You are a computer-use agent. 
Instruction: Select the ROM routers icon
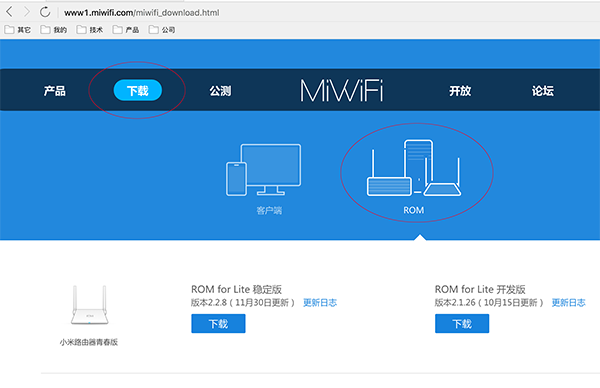click(414, 168)
